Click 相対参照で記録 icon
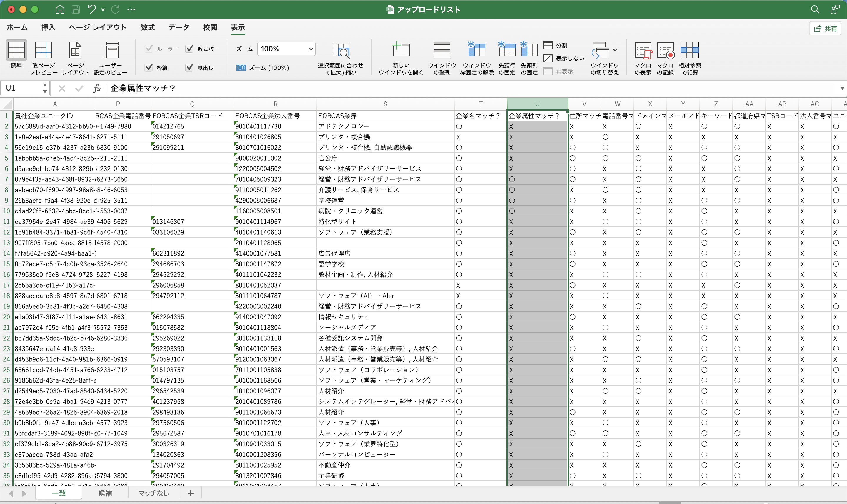The image size is (847, 504). tap(689, 51)
